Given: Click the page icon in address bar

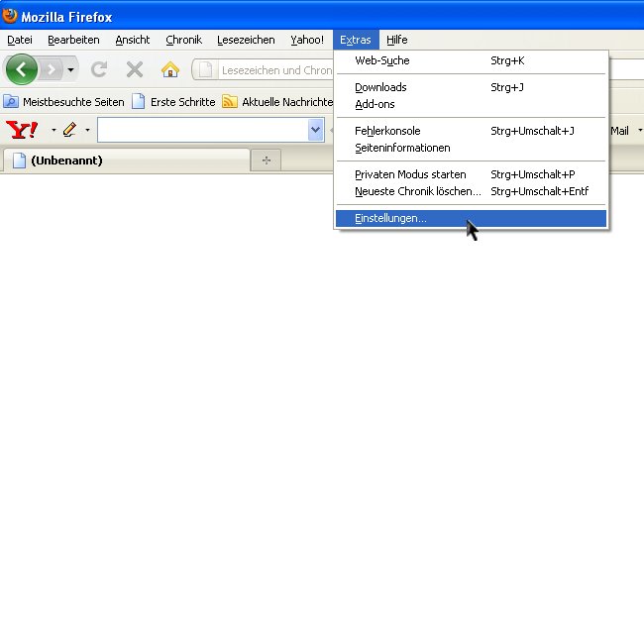Looking at the screenshot, I should click(205, 69).
